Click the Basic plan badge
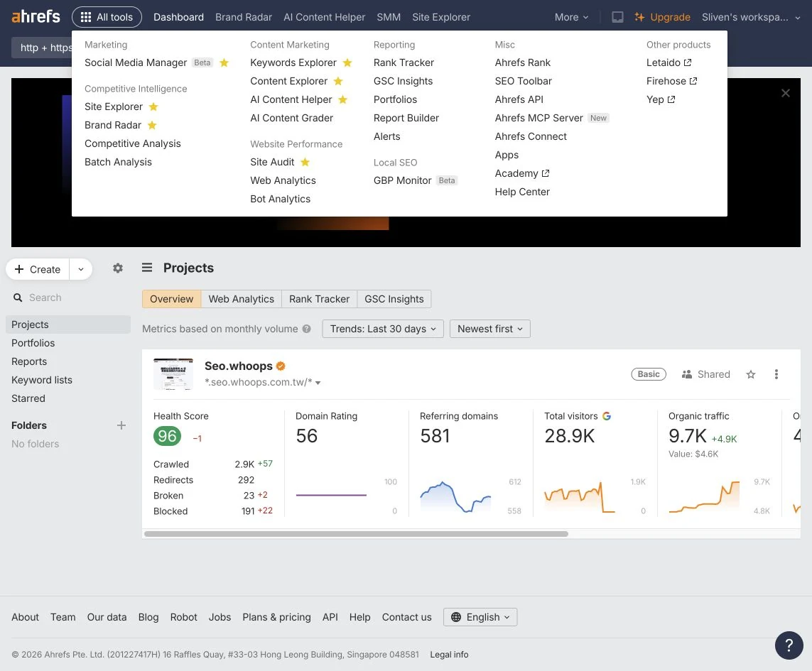The image size is (812, 671). tap(649, 374)
